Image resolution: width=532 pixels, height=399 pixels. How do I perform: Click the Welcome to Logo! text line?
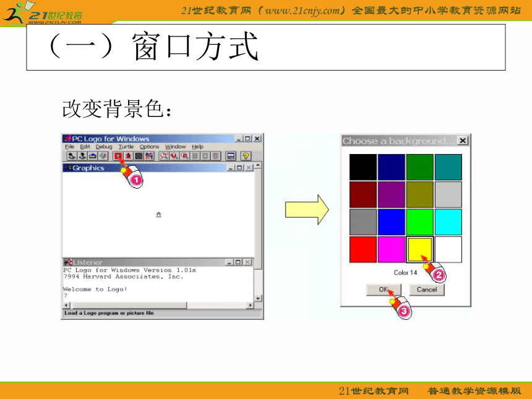95,289
